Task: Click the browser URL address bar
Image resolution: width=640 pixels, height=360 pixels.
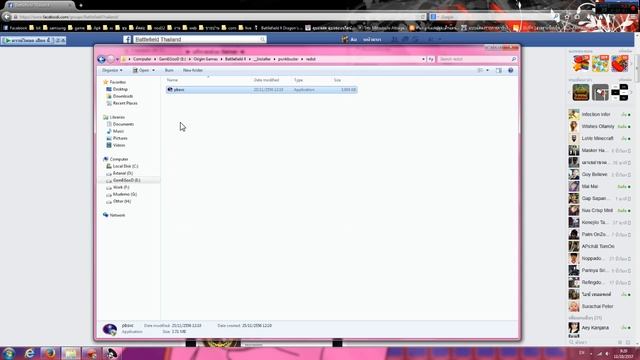Action: [218, 17]
